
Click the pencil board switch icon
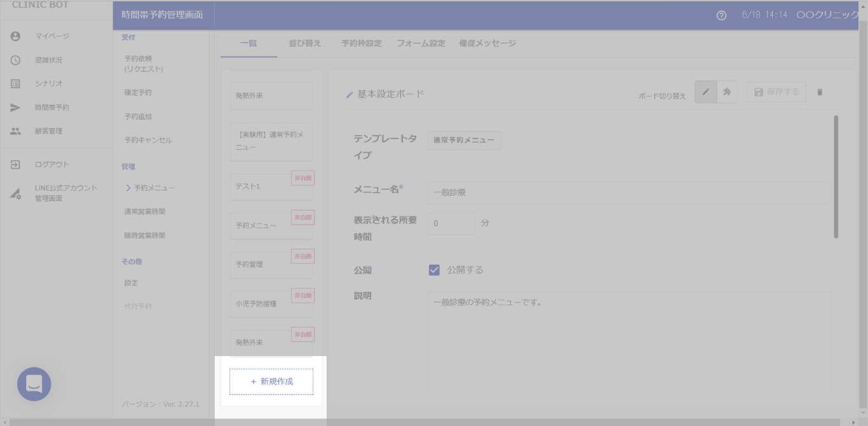705,92
